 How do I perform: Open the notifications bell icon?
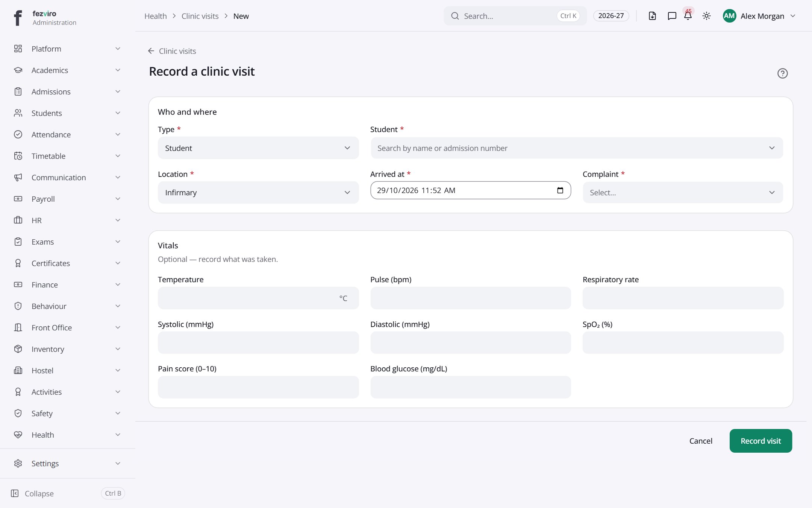point(688,16)
